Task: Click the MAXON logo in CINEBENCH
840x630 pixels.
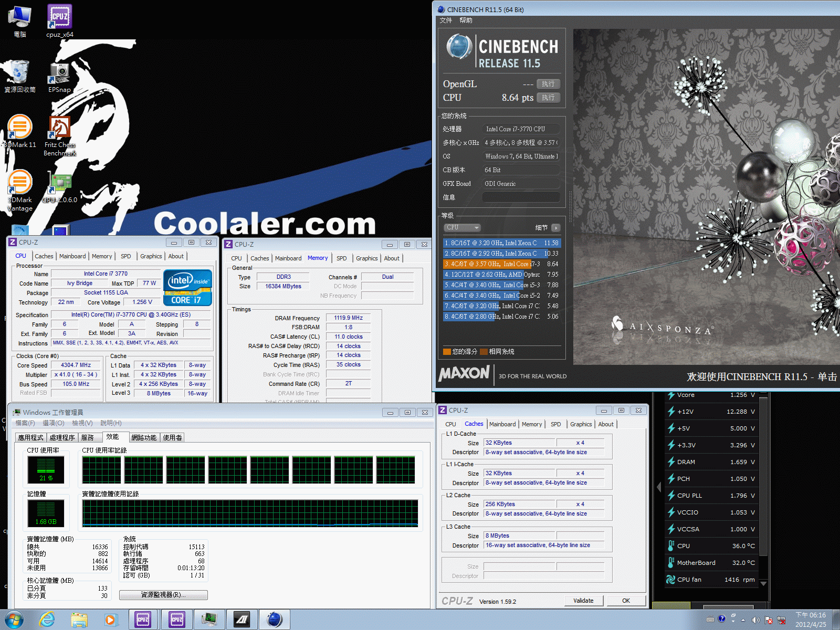Action: click(464, 374)
